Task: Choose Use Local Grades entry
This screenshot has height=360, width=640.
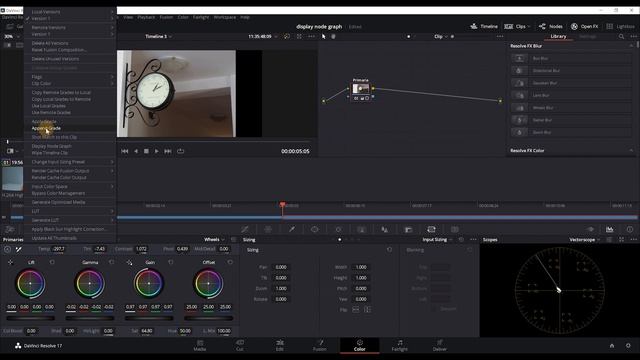Action: pyautogui.click(x=70, y=106)
